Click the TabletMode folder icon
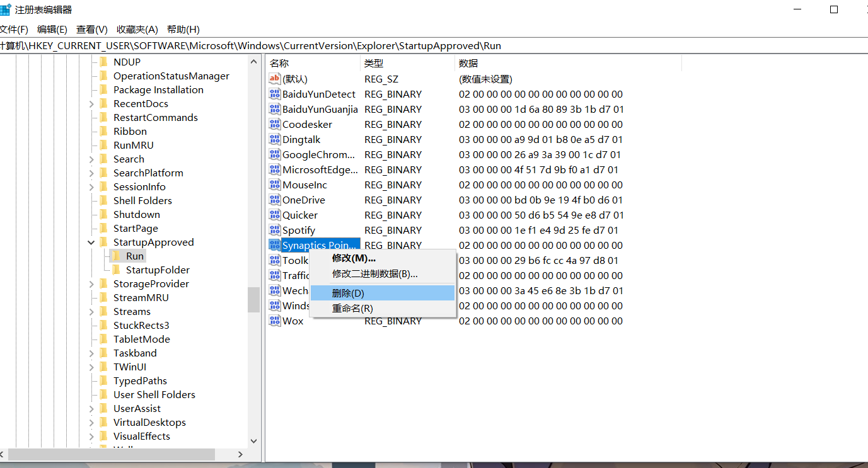The height and width of the screenshot is (468, 868). coord(103,339)
